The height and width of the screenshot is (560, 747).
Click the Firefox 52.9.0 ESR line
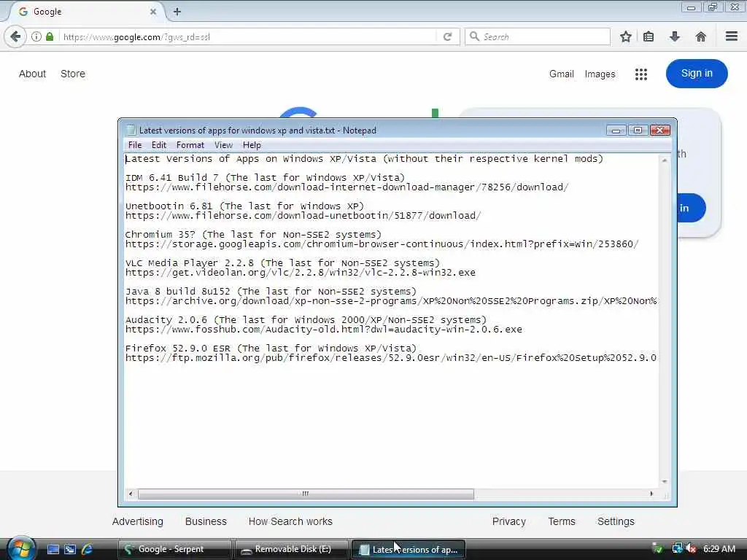pos(271,348)
